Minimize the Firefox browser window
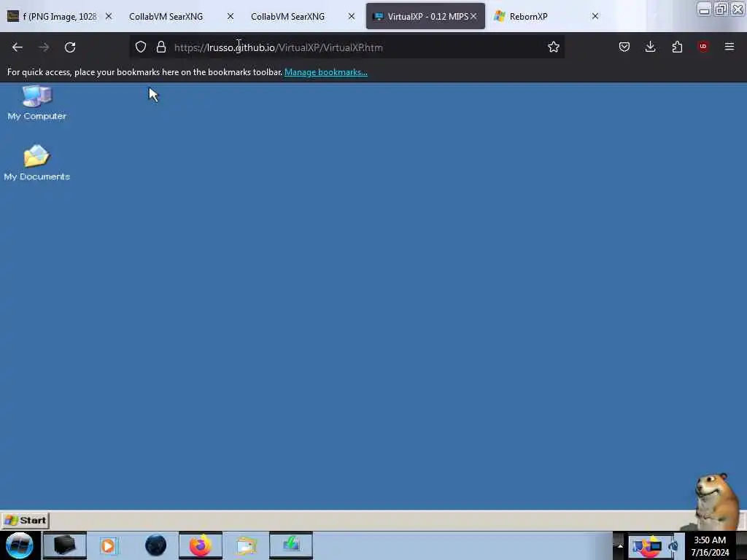747x560 pixels. point(704,9)
